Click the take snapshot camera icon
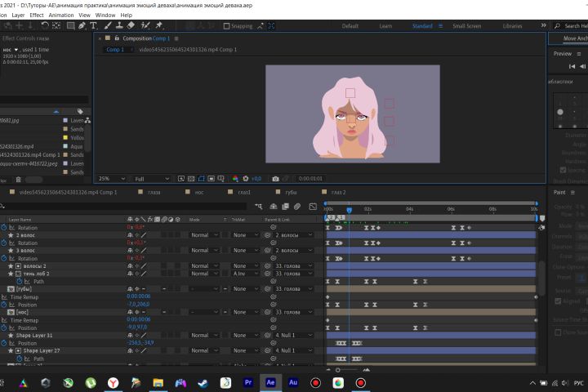588x392 pixels. [275, 178]
